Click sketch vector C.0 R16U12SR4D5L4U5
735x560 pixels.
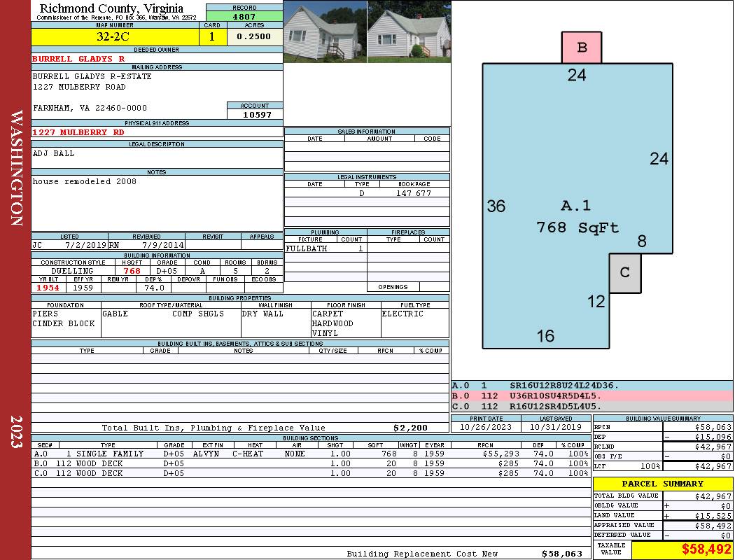[591, 406]
